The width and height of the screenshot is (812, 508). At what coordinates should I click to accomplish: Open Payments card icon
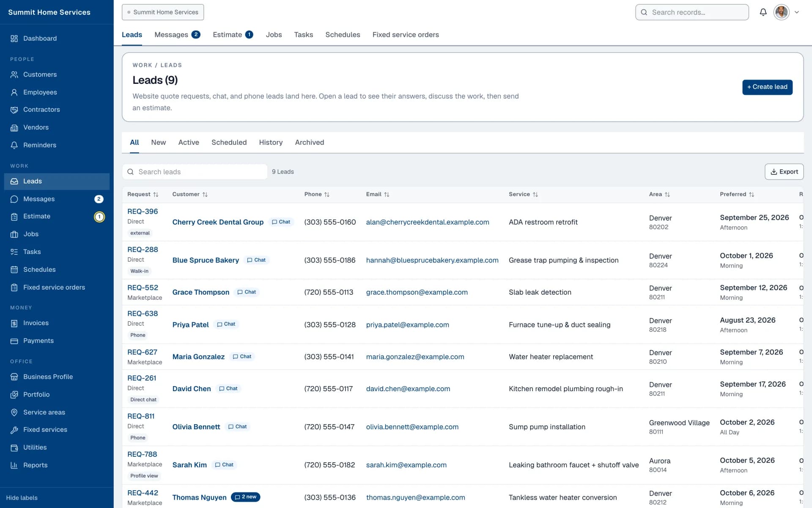pos(14,341)
